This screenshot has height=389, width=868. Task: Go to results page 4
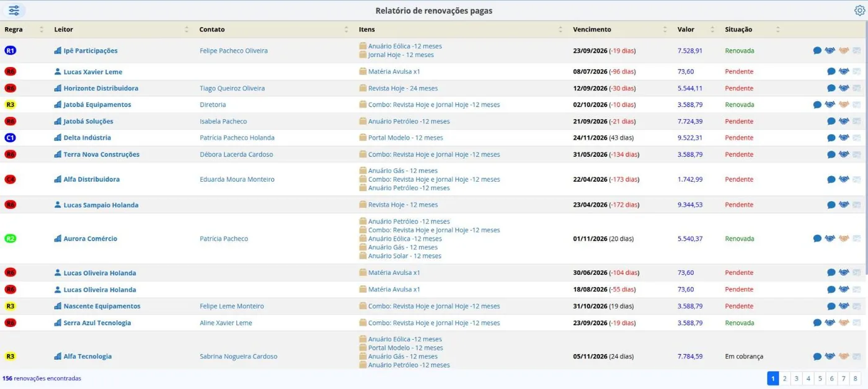point(808,378)
